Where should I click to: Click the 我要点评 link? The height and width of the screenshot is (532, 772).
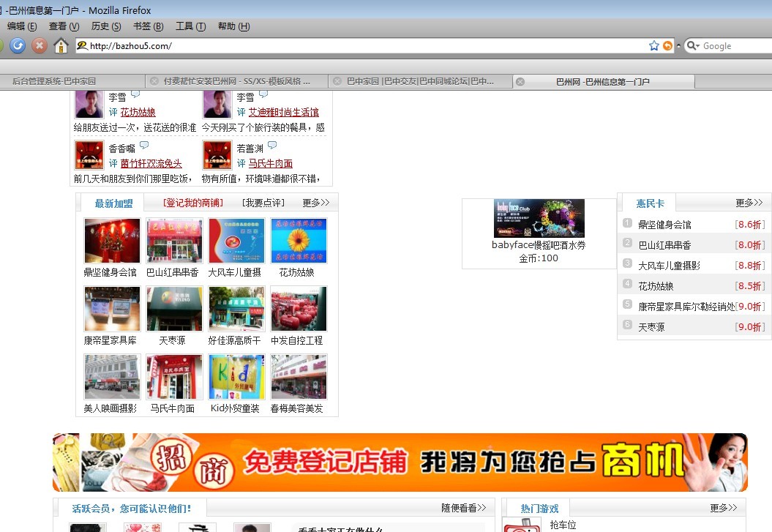[x=263, y=203]
